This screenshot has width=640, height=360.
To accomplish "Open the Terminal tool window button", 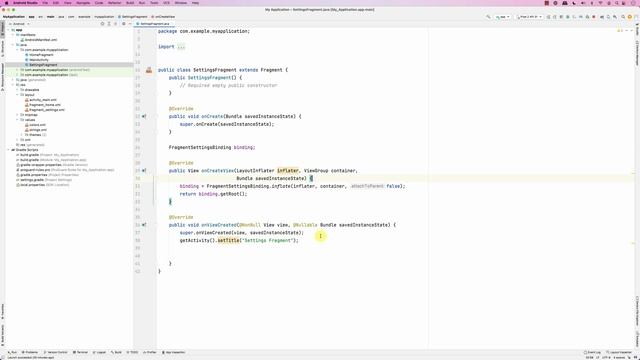I will coord(80,352).
